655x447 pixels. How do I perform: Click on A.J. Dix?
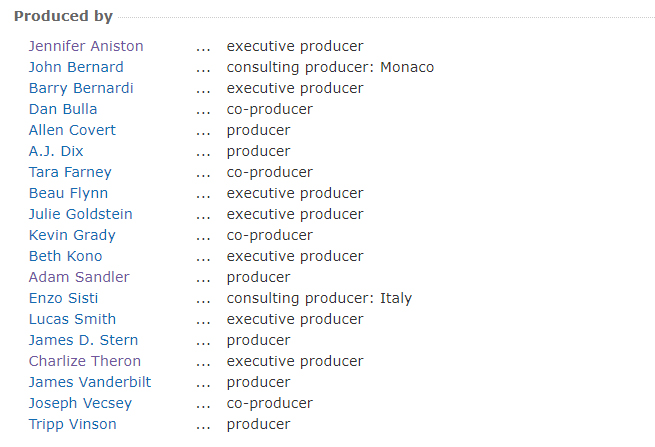[x=56, y=151]
